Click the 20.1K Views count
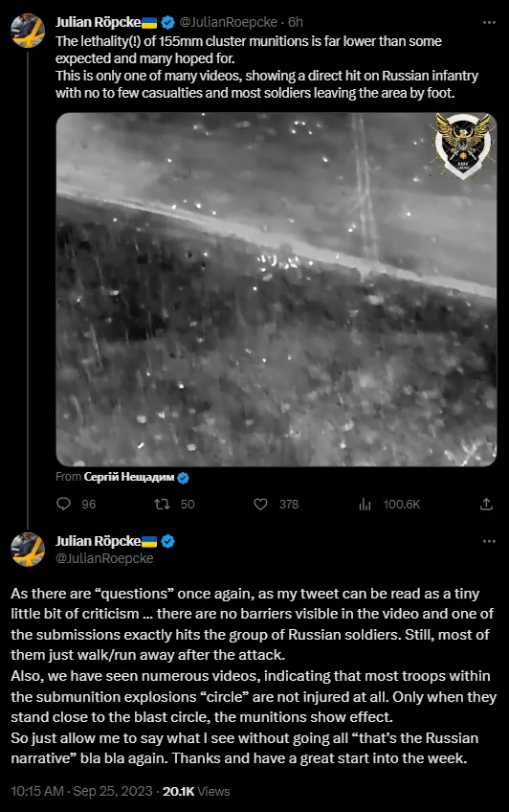This screenshot has width=509, height=812. tap(196, 791)
